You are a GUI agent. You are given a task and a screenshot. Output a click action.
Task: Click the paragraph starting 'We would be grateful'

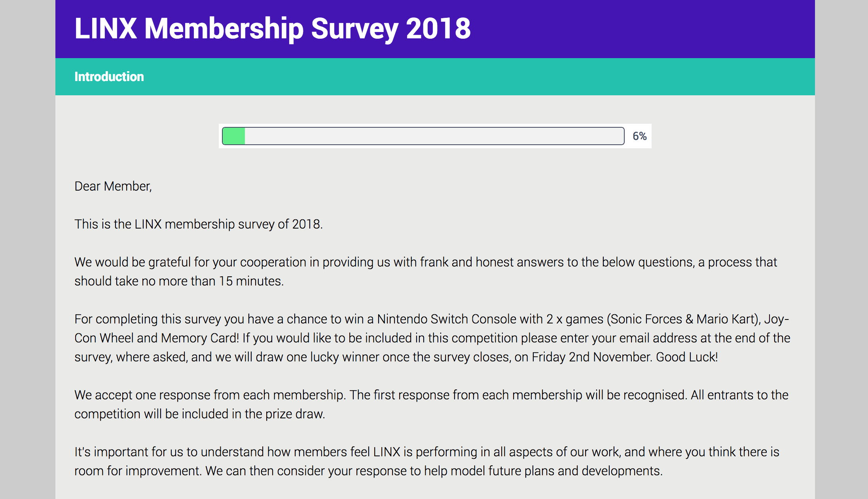(426, 272)
